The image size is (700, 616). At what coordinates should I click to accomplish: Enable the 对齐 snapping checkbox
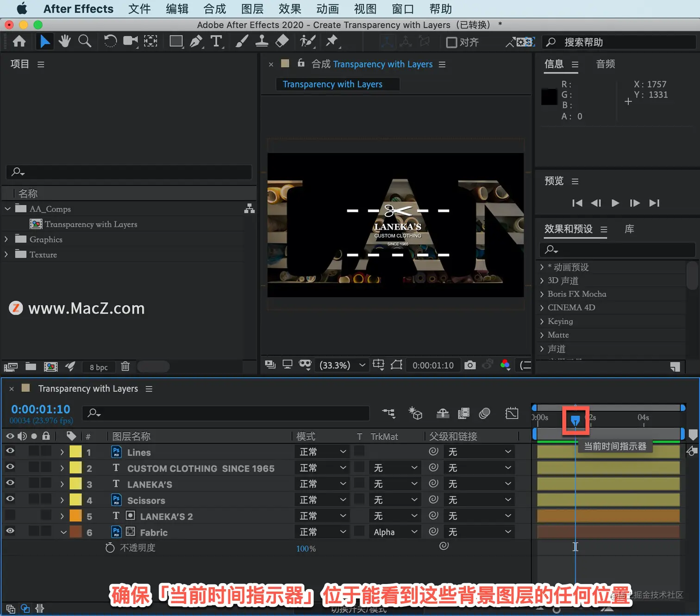451,42
